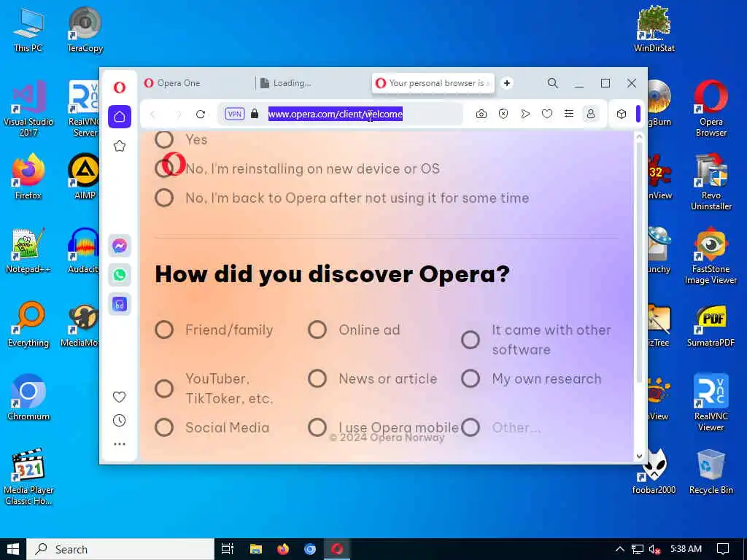This screenshot has width=747, height=560.
Task: Open bookmarks heart icon in sidebar
Action: [119, 397]
